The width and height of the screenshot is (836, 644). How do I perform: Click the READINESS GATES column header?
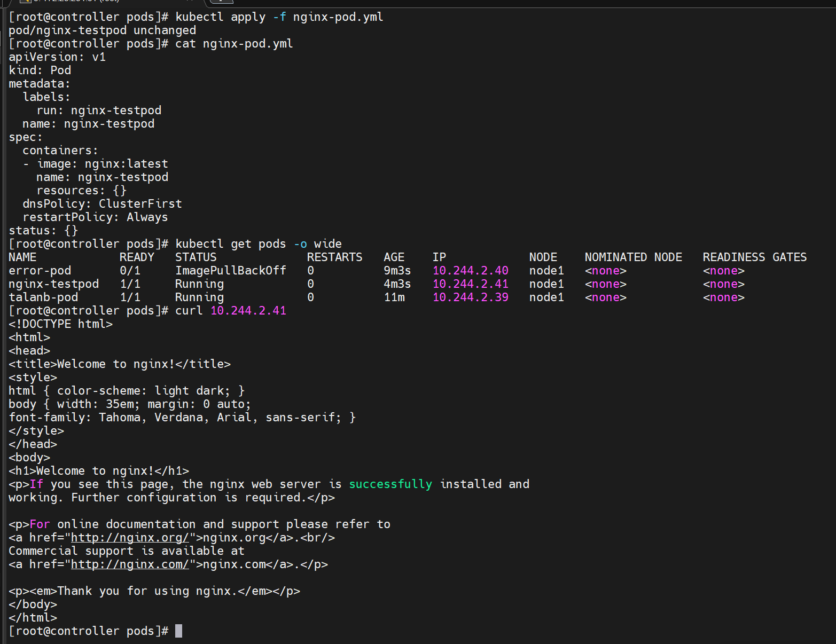click(755, 257)
